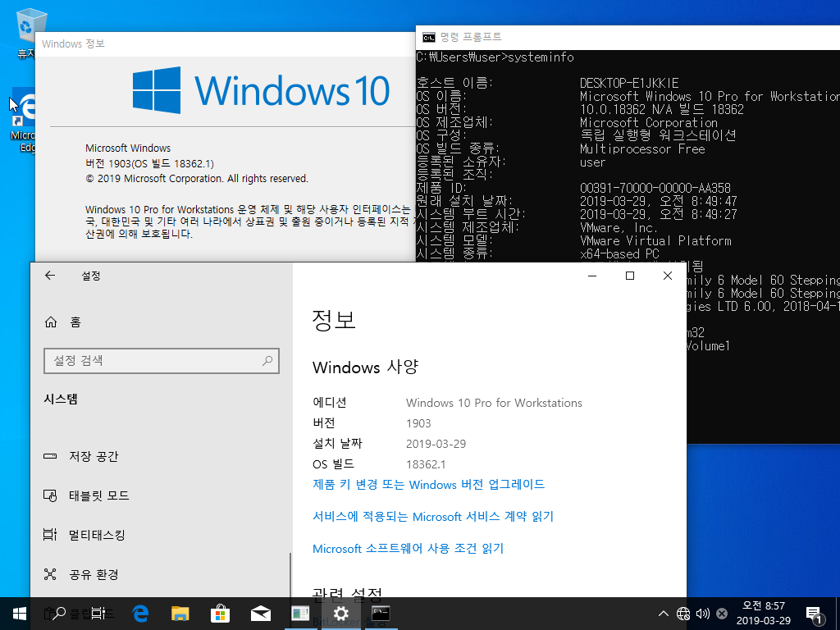Click the OS build value 18362.1
Image resolution: width=840 pixels, height=630 pixels.
[x=426, y=464]
